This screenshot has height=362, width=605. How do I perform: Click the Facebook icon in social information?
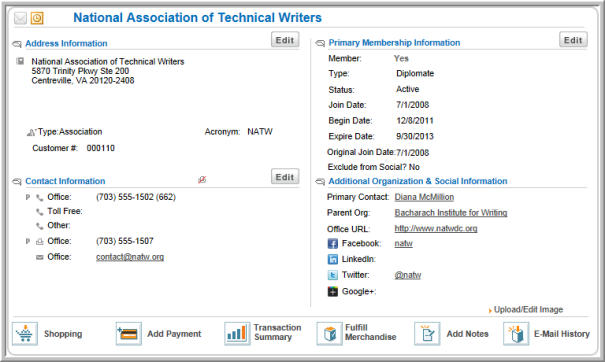[333, 244]
